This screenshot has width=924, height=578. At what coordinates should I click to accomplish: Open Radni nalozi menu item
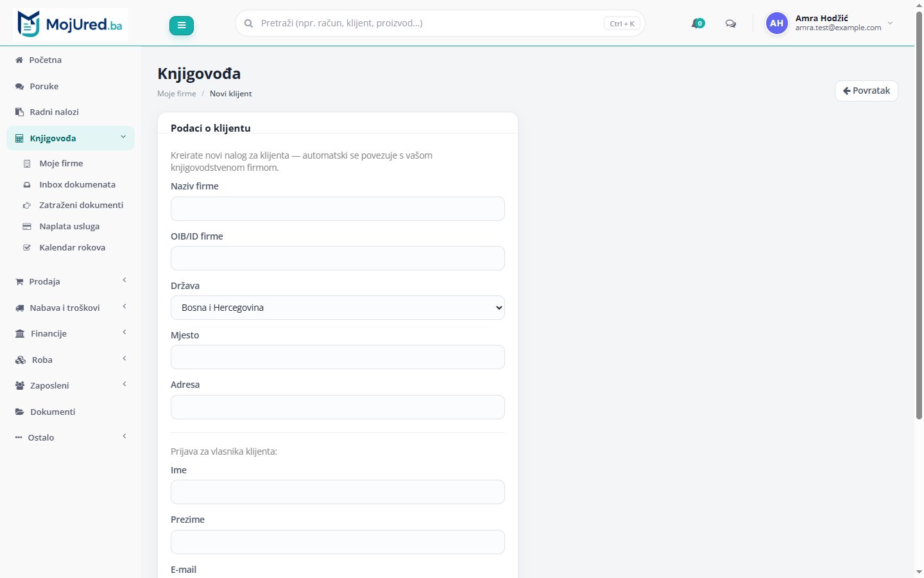71,112
